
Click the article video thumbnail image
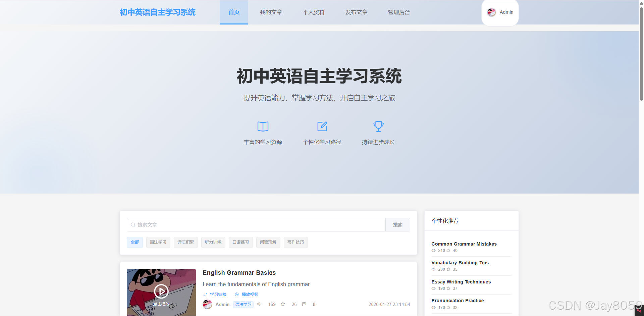pyautogui.click(x=161, y=292)
